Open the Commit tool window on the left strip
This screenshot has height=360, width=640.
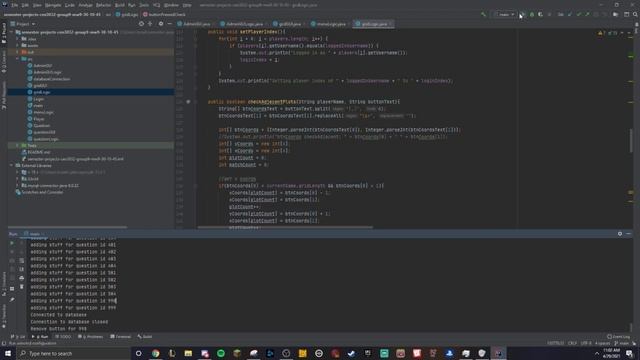click(4, 62)
